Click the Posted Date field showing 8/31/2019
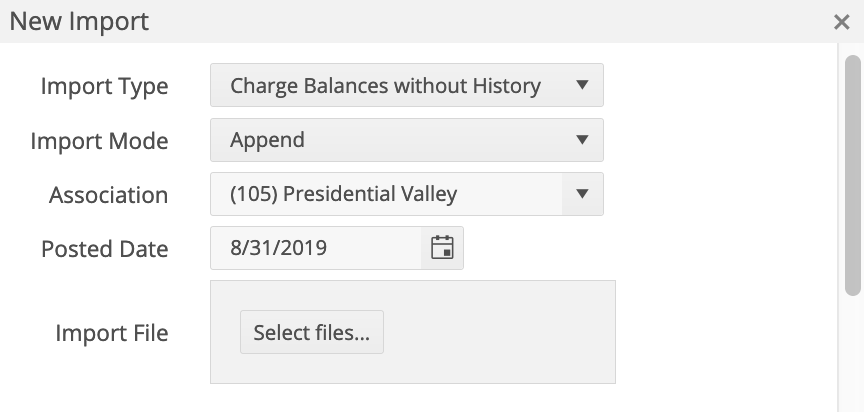 (x=315, y=248)
